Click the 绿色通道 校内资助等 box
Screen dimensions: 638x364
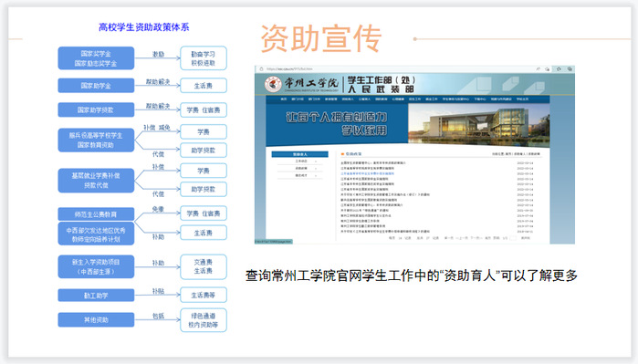click(x=204, y=320)
